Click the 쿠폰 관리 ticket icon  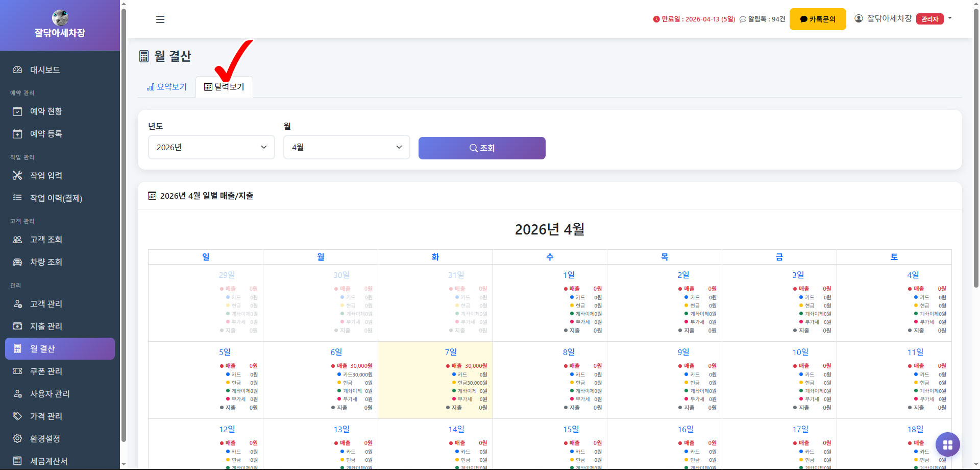(17, 371)
